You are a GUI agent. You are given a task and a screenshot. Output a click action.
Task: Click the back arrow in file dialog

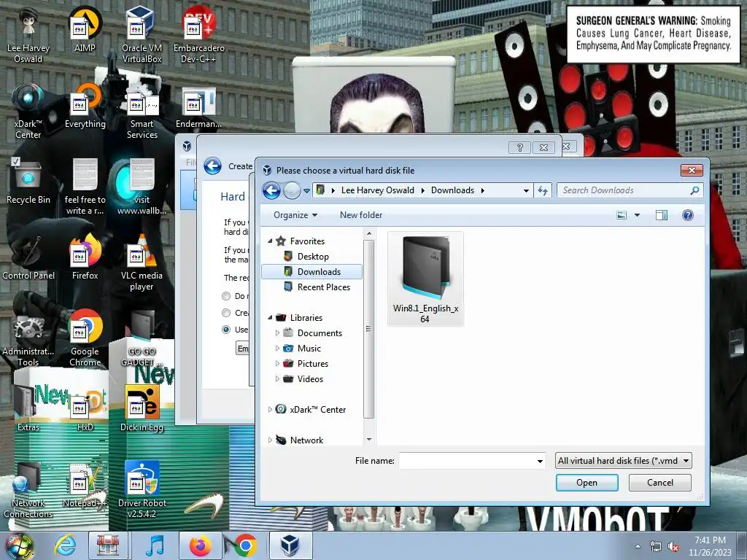(271, 190)
